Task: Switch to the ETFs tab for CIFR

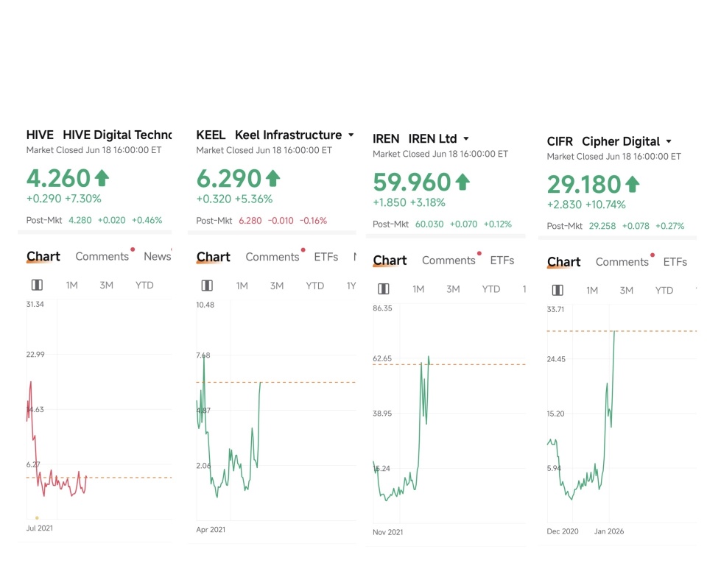Action: (x=675, y=262)
